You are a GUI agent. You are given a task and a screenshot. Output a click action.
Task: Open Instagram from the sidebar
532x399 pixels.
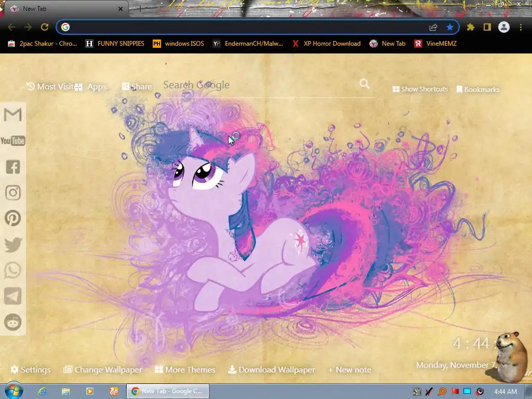(x=13, y=193)
